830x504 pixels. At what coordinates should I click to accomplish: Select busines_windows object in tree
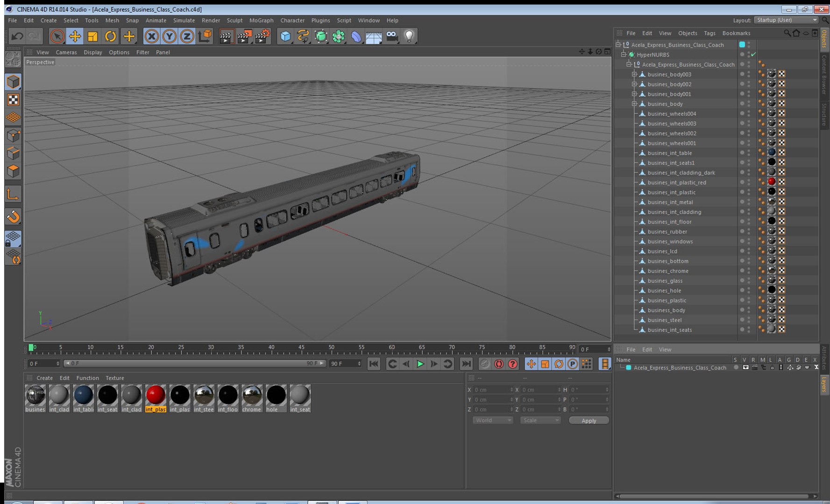pos(670,241)
